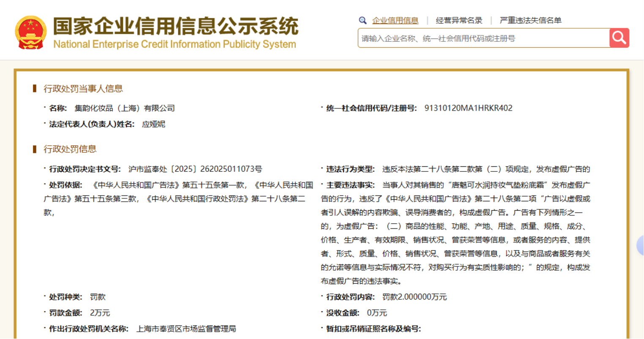This screenshot has width=644, height=339.
Task: Click the 处罚依据 label
Action: (65, 185)
